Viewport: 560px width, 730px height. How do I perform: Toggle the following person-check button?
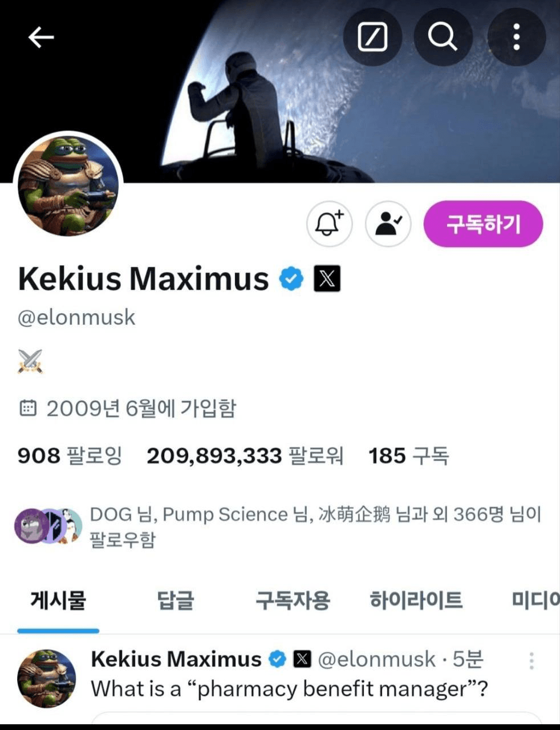tap(388, 224)
